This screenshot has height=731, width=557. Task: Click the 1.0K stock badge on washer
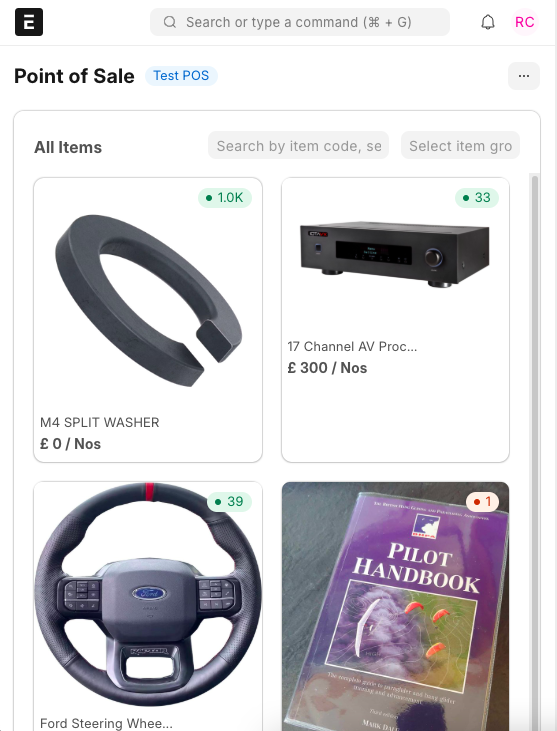tap(225, 198)
